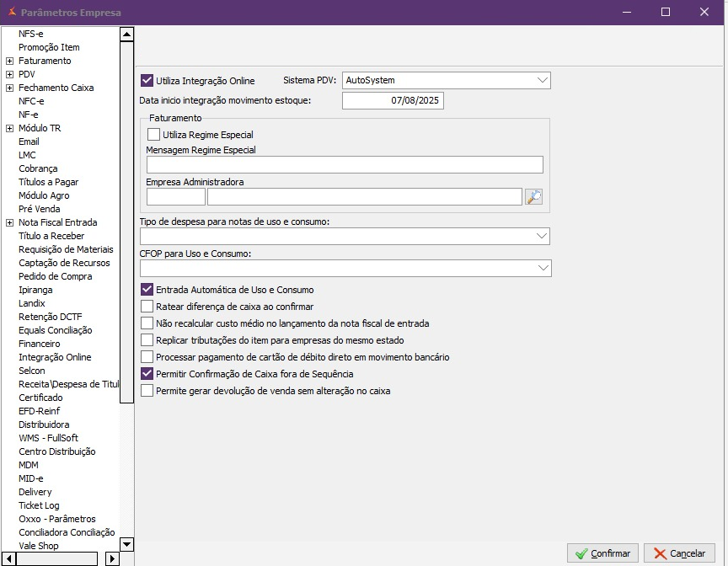This screenshot has width=728, height=566.
Task: Select Captação de Recursos in the tree
Action: tap(64, 263)
